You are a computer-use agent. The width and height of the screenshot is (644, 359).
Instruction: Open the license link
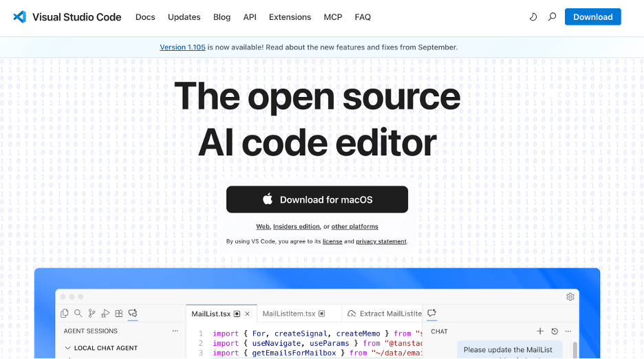pyautogui.click(x=332, y=241)
